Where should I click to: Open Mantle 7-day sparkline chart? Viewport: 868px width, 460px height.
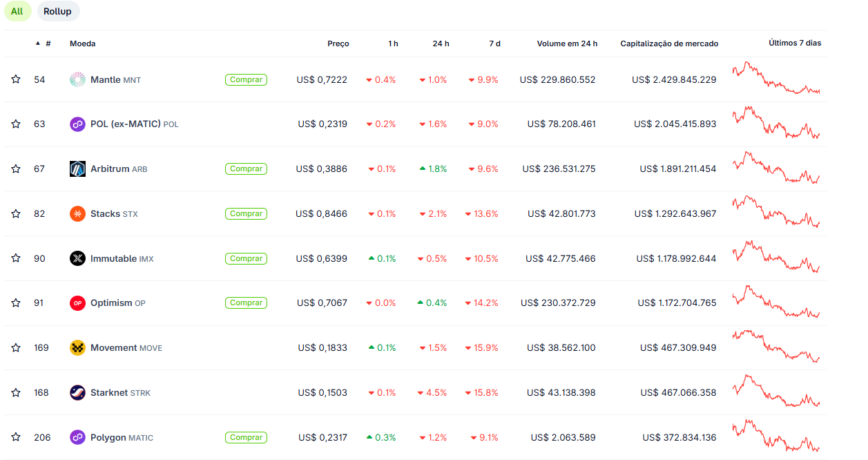coord(776,77)
